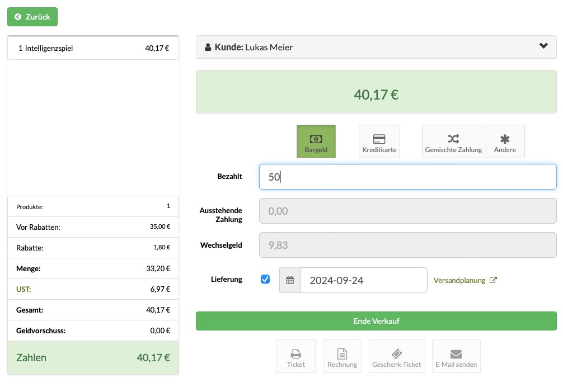This screenshot has width=563, height=392.
Task: Select Bargeld cash payment method
Action: click(316, 141)
